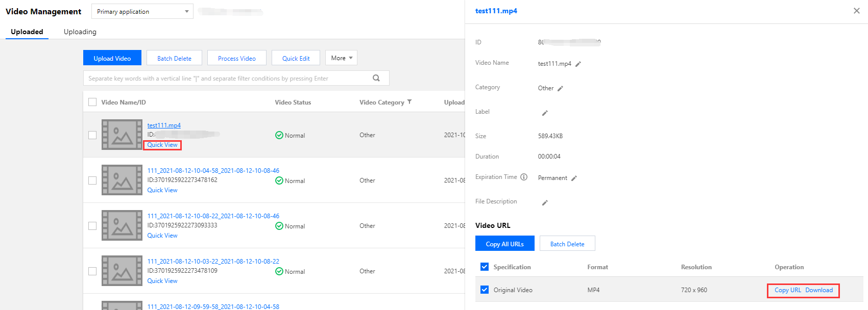Click the Expiration Time info icon
The height and width of the screenshot is (310, 868).
524,177
